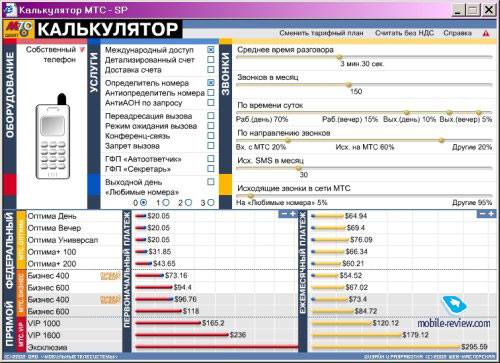500x363 pixels.
Task: Click plus icon in monthly payment chart
Action: click(491, 214)
